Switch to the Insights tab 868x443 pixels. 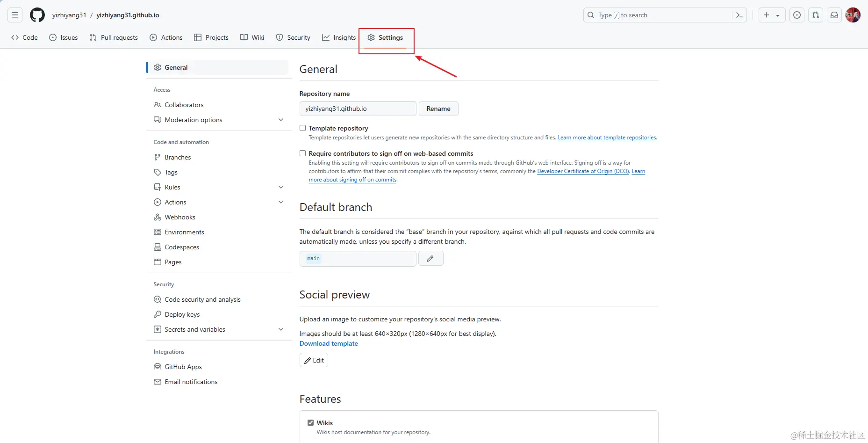click(x=339, y=37)
